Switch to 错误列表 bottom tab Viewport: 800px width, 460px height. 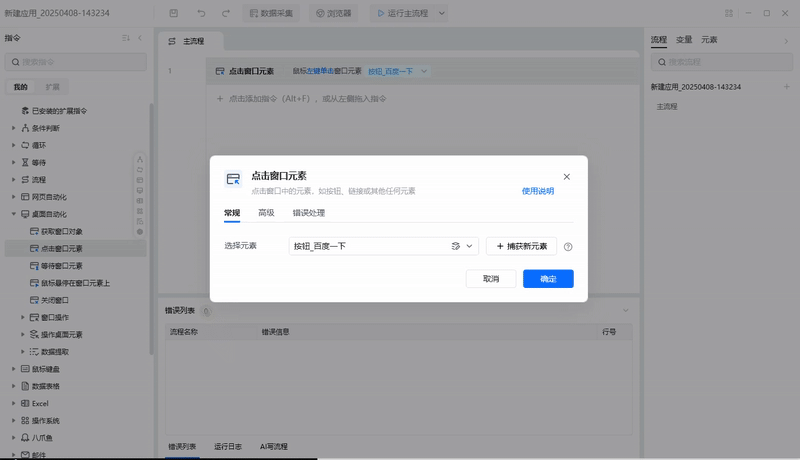182,446
